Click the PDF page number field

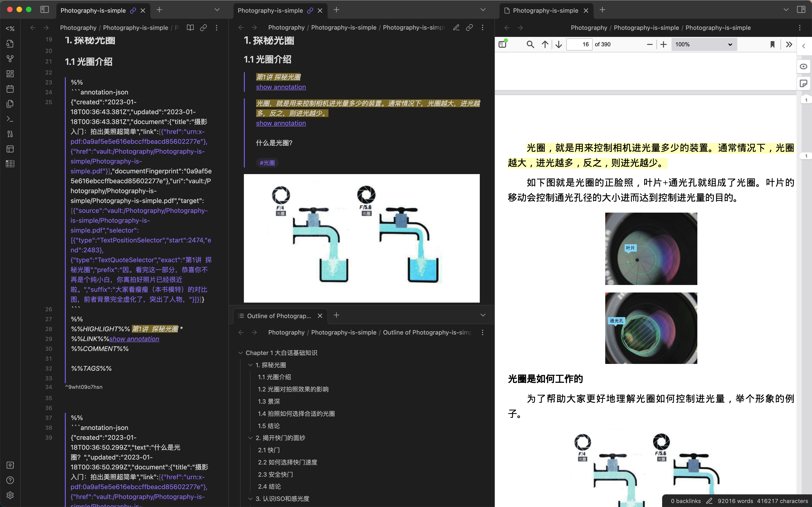coord(579,44)
